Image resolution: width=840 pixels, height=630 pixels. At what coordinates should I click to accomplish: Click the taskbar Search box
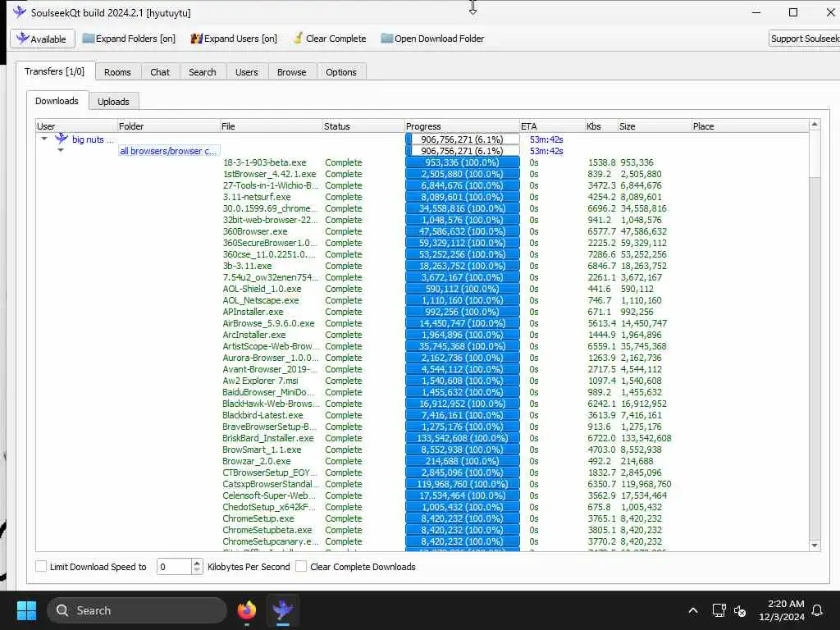pos(137,610)
